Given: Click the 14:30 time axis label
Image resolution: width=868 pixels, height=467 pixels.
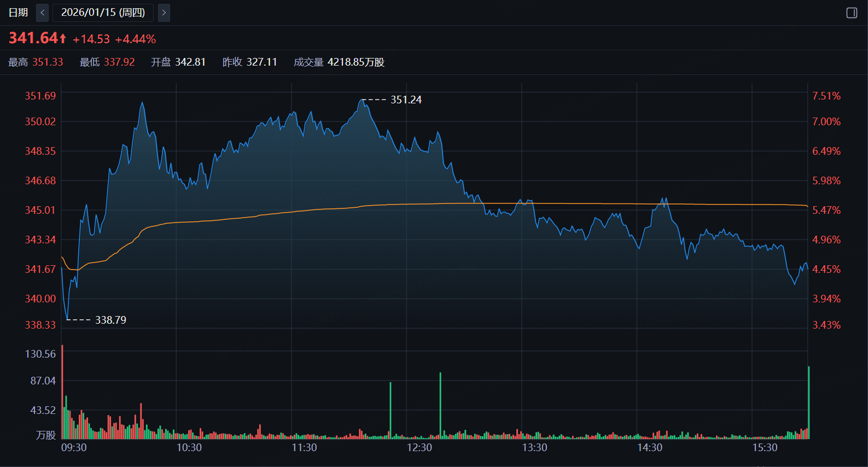Looking at the screenshot, I should [650, 447].
